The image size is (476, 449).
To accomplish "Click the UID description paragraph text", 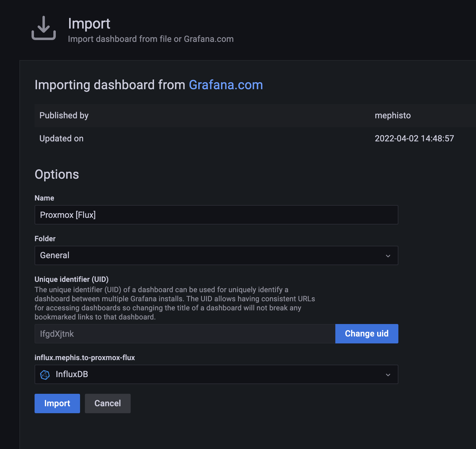I will click(175, 303).
